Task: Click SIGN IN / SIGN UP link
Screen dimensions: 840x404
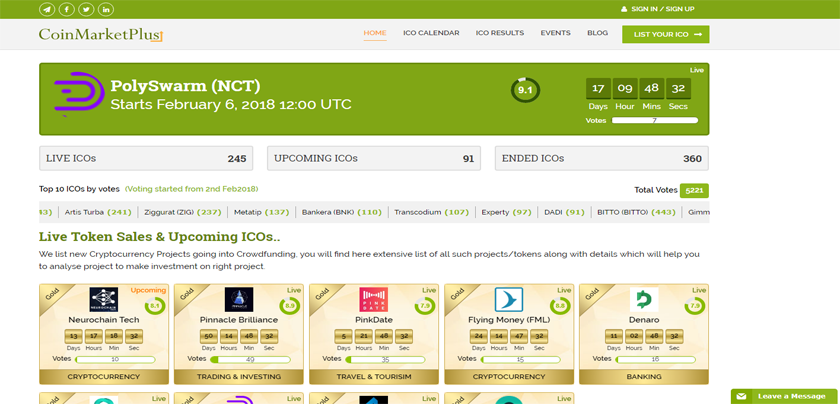Action: pyautogui.click(x=663, y=9)
